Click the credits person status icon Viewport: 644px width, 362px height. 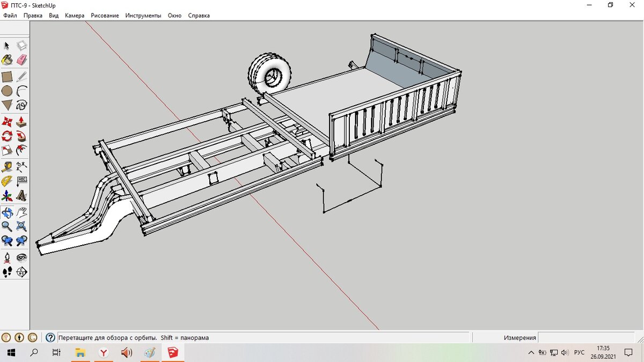coord(19,338)
